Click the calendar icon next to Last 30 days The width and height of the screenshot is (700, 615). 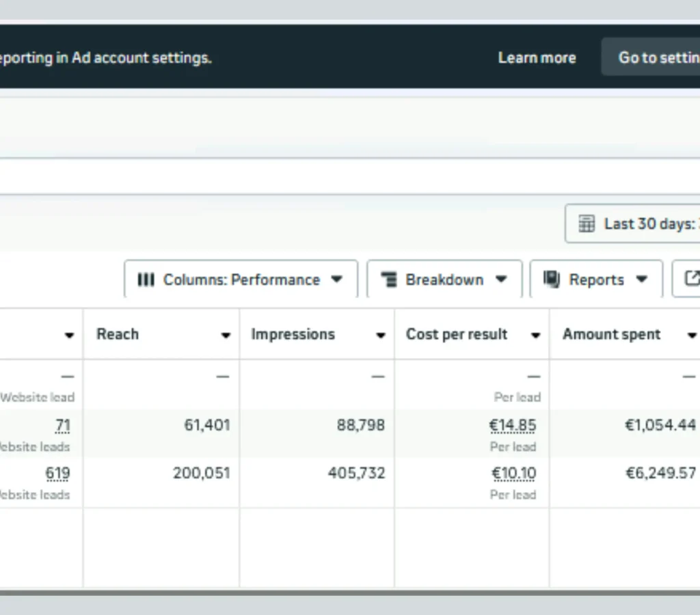coord(587,224)
